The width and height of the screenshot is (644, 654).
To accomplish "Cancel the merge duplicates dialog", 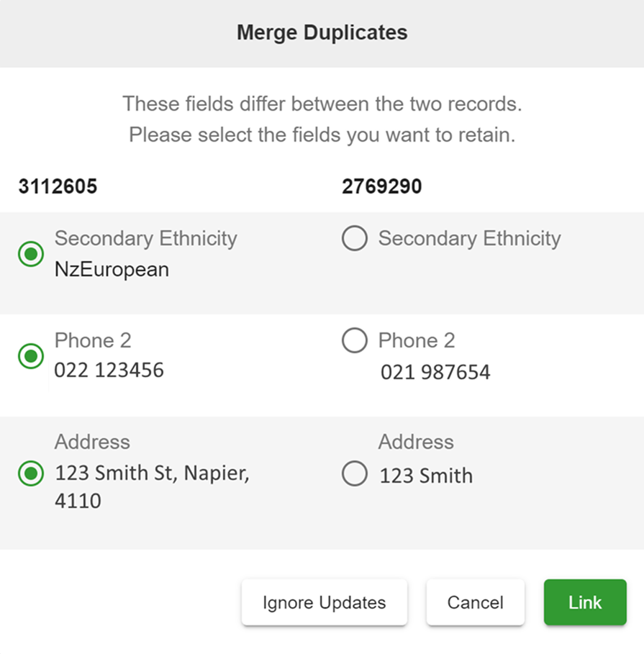I will (x=475, y=602).
